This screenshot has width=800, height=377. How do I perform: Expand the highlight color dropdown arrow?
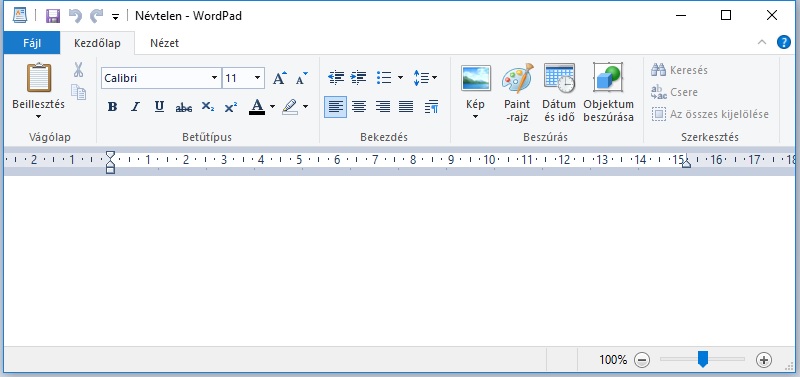point(305,107)
